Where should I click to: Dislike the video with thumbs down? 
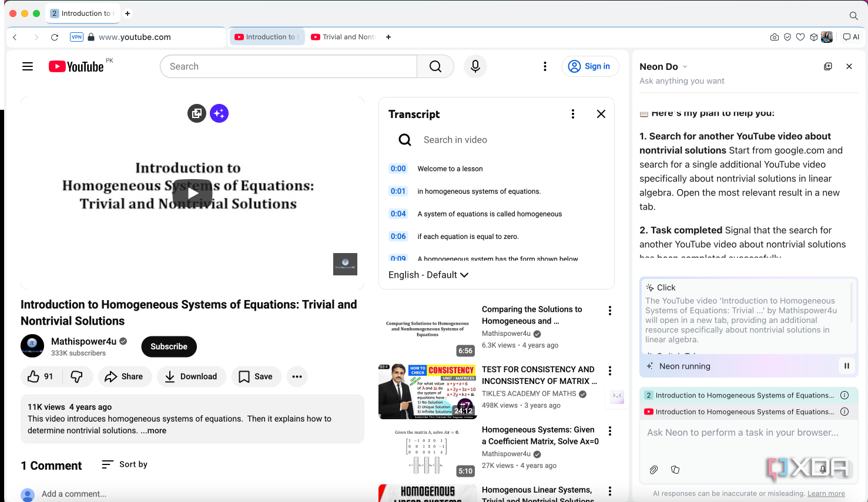click(x=77, y=376)
